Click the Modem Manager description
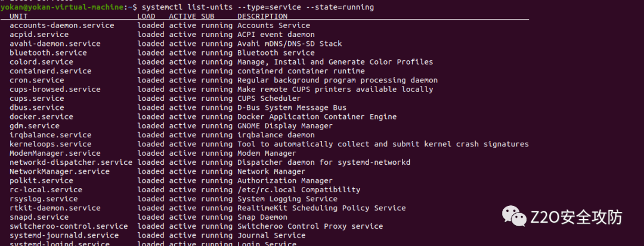The height and width of the screenshot is (246, 644). click(x=267, y=153)
